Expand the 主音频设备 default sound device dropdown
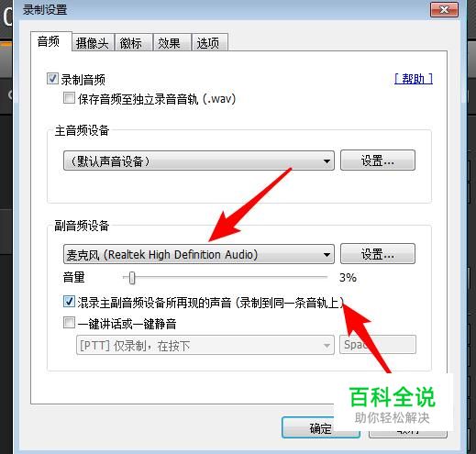The image size is (476, 454). (x=199, y=161)
